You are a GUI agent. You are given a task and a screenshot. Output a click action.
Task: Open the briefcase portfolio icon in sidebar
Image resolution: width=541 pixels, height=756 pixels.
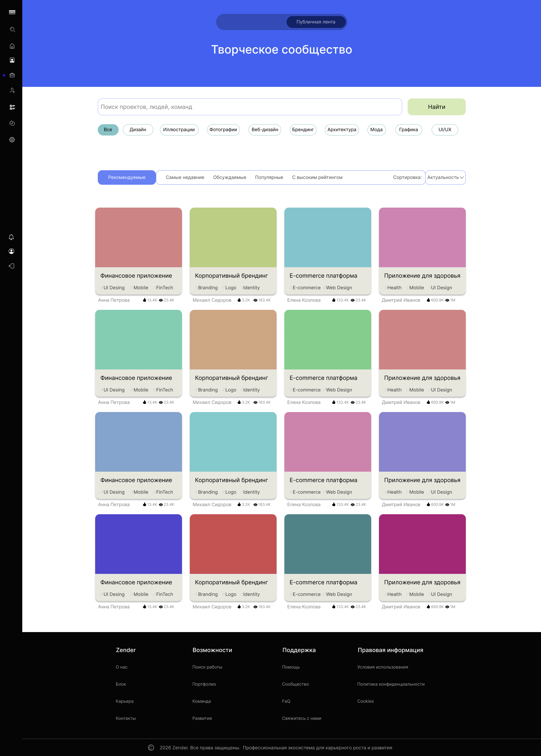(x=12, y=75)
